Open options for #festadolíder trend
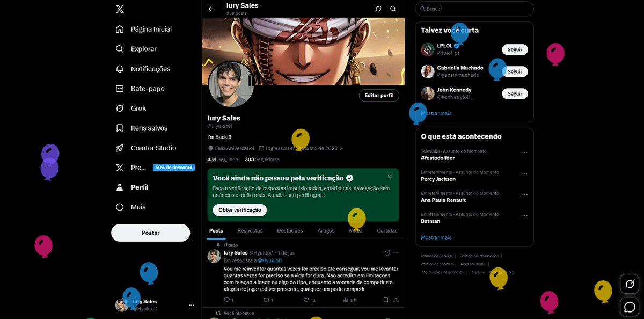The image size is (644, 319). coord(525,153)
